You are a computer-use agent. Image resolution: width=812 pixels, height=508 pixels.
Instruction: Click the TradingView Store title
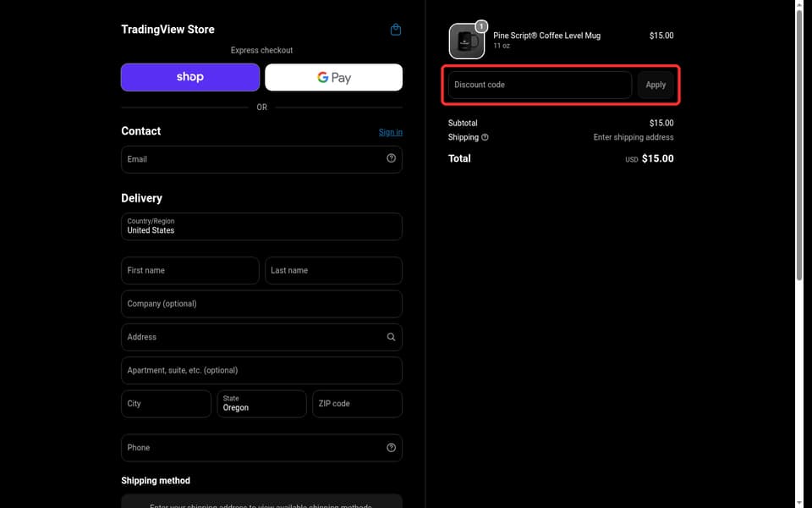(167, 30)
